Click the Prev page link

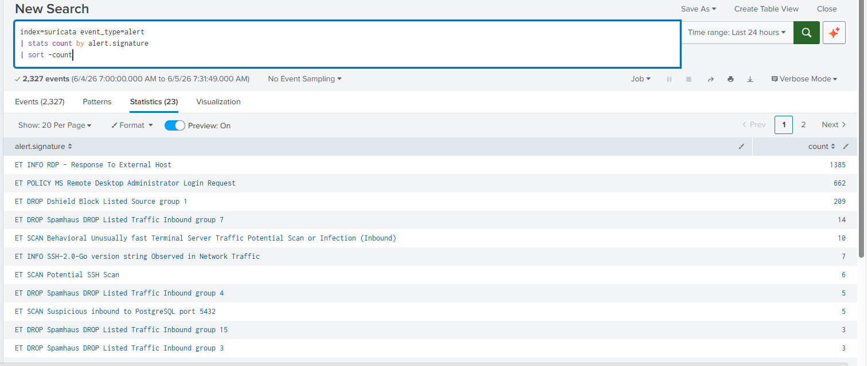point(753,125)
